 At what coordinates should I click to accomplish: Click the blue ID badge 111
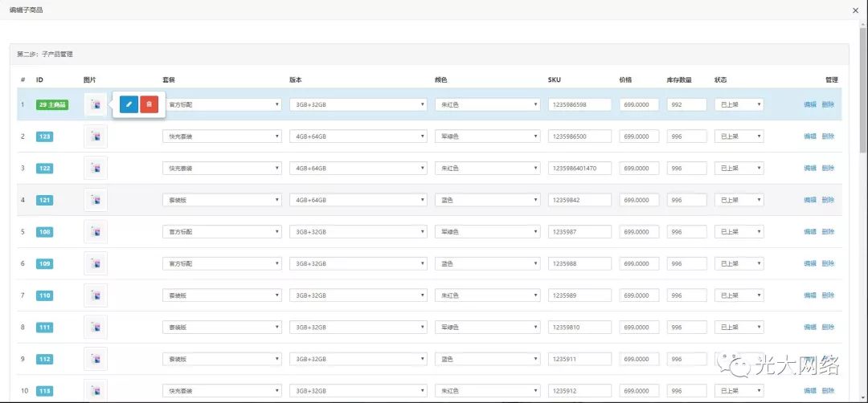click(44, 328)
